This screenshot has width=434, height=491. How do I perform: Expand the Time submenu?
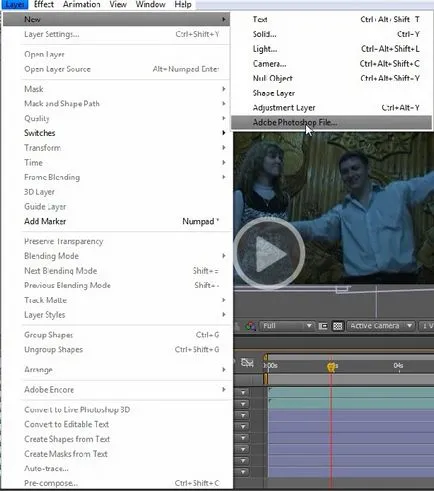click(x=116, y=163)
